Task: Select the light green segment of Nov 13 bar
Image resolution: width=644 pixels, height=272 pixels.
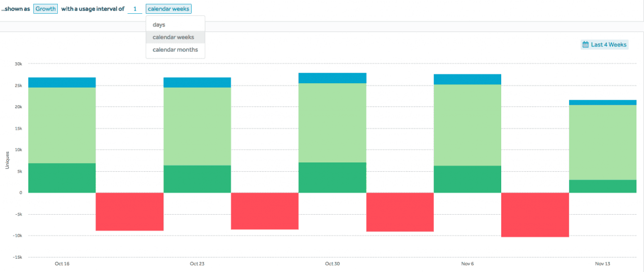Action: pos(602,142)
